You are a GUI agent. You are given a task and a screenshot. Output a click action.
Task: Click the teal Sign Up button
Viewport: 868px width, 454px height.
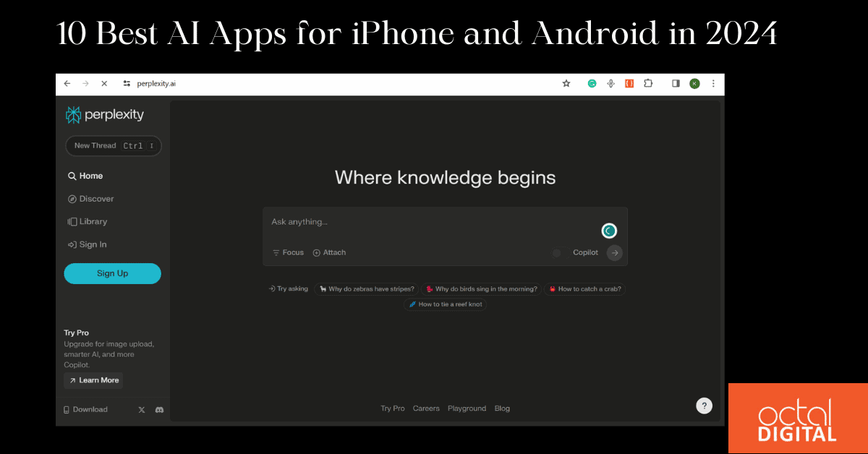(112, 273)
